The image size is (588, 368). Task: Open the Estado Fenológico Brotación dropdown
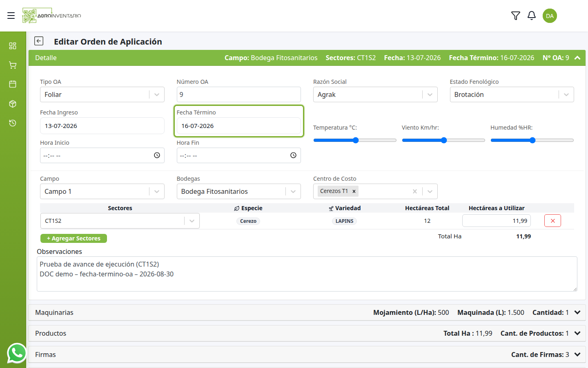pos(512,94)
